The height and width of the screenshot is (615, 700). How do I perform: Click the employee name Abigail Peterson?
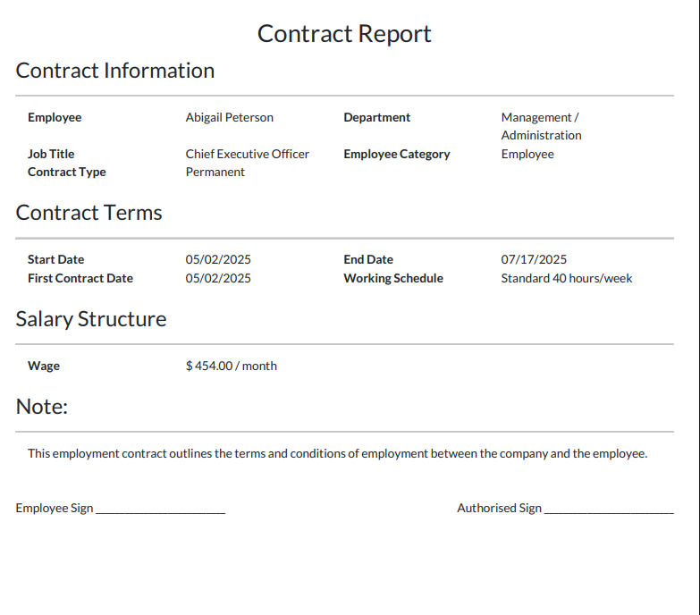[230, 117]
